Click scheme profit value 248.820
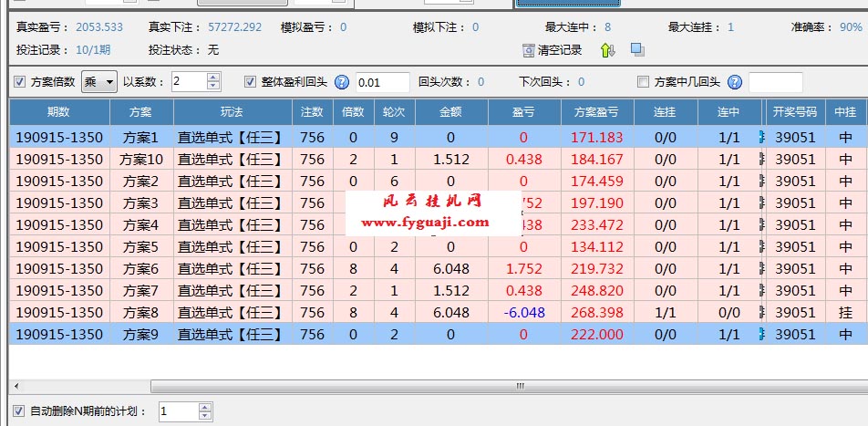 [x=597, y=291]
